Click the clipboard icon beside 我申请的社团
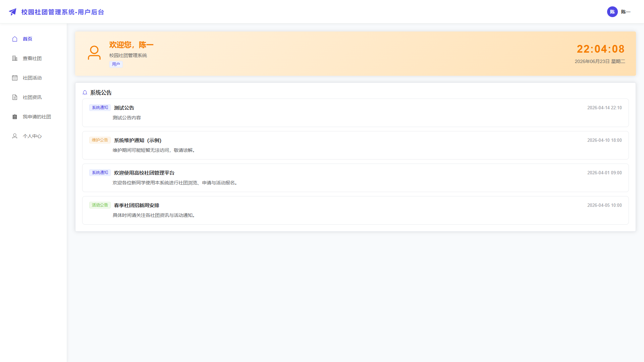644x362 pixels. [x=15, y=117]
